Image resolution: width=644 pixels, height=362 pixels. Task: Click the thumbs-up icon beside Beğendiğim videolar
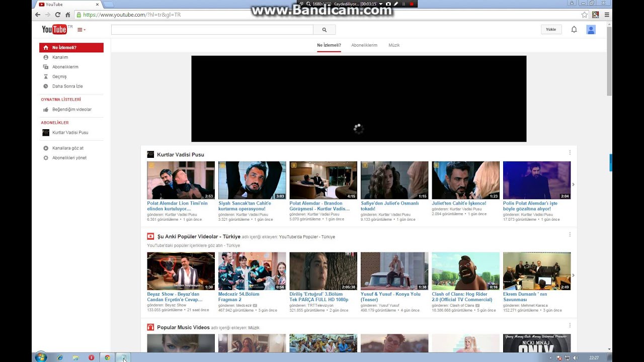(x=46, y=109)
